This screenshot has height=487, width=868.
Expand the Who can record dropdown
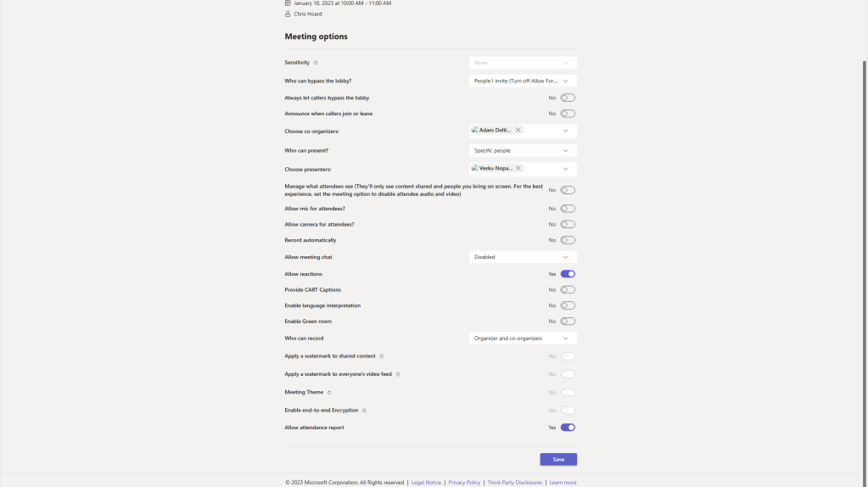pyautogui.click(x=523, y=339)
